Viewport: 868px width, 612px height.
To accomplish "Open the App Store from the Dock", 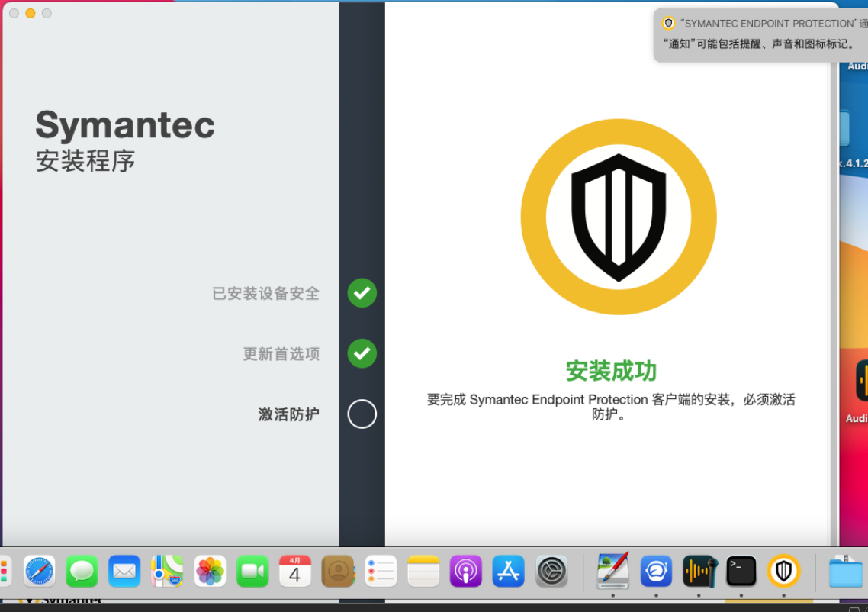I will (508, 571).
